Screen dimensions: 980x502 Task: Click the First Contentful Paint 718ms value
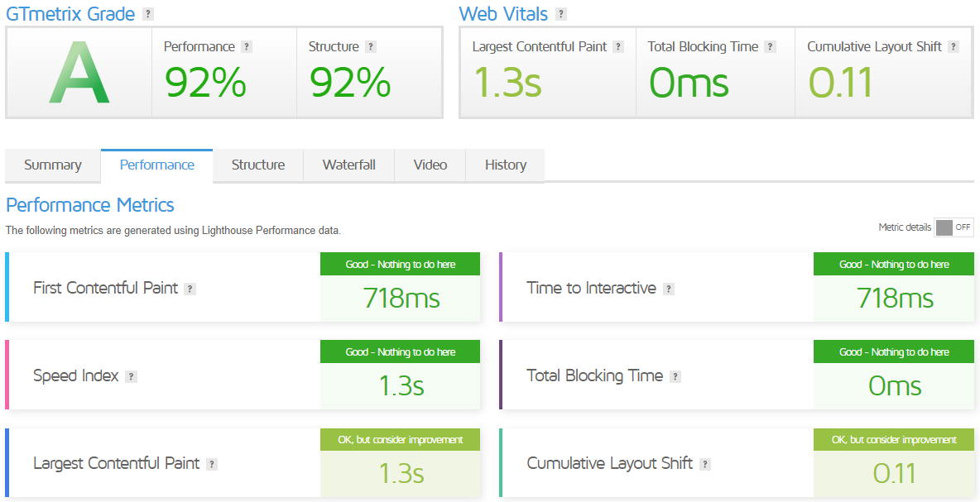(x=400, y=299)
